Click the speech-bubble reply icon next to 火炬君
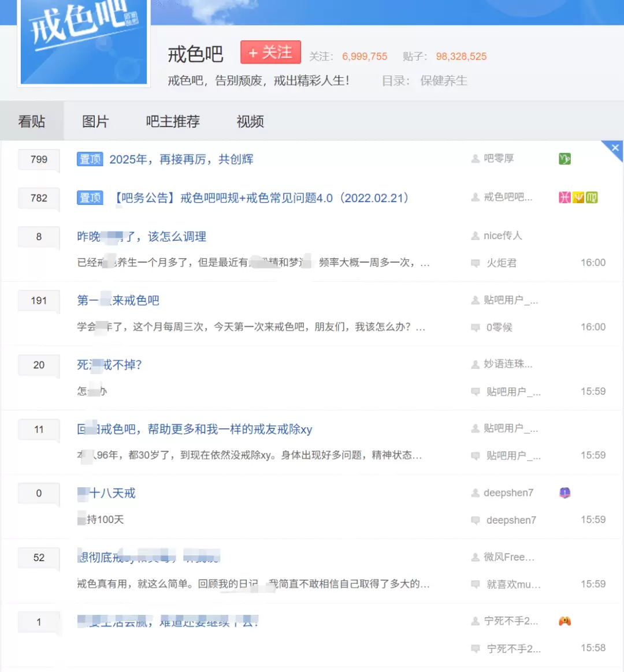624x672 pixels. tap(475, 262)
